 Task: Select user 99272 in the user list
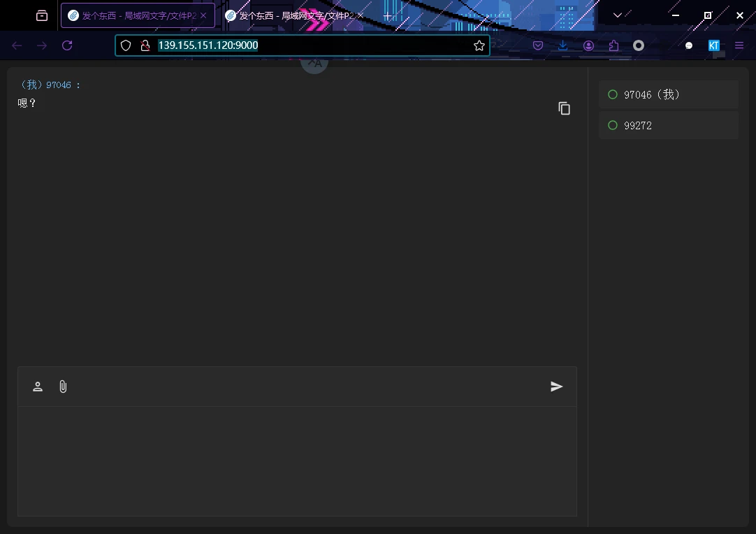668,125
